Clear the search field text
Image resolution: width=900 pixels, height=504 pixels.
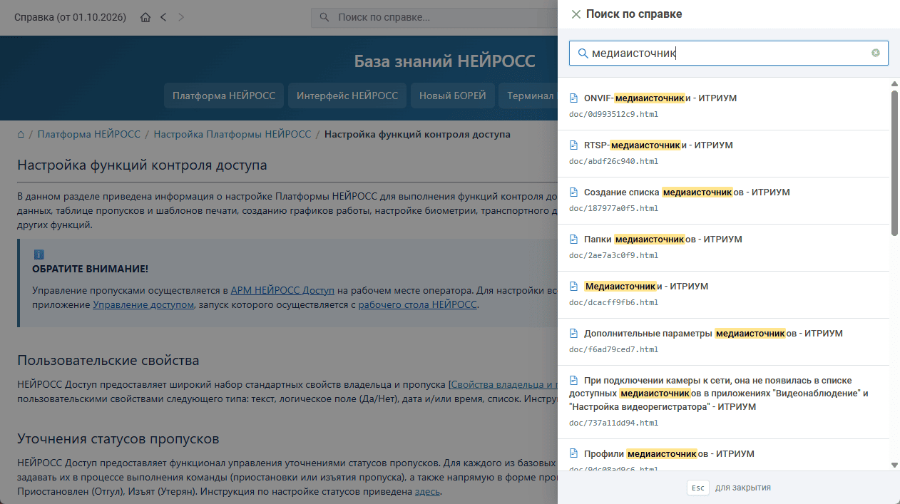click(875, 53)
